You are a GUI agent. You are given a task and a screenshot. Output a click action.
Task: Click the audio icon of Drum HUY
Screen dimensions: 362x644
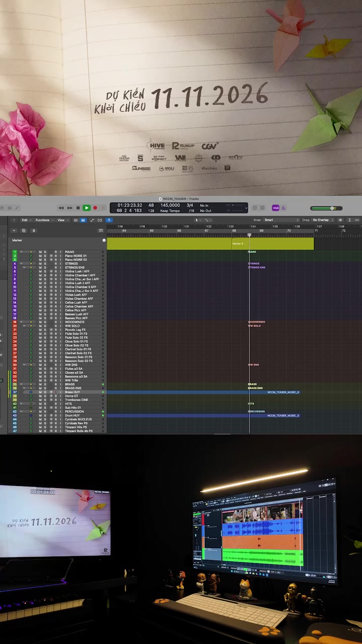click(31, 416)
